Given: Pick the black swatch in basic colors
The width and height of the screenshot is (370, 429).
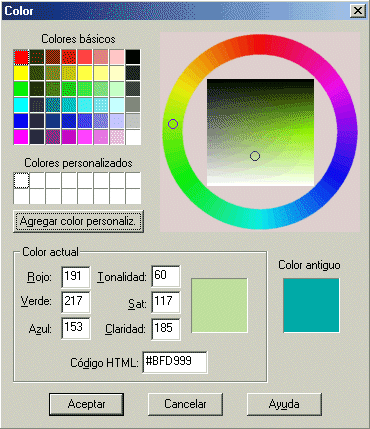Looking at the screenshot, I should [x=133, y=57].
